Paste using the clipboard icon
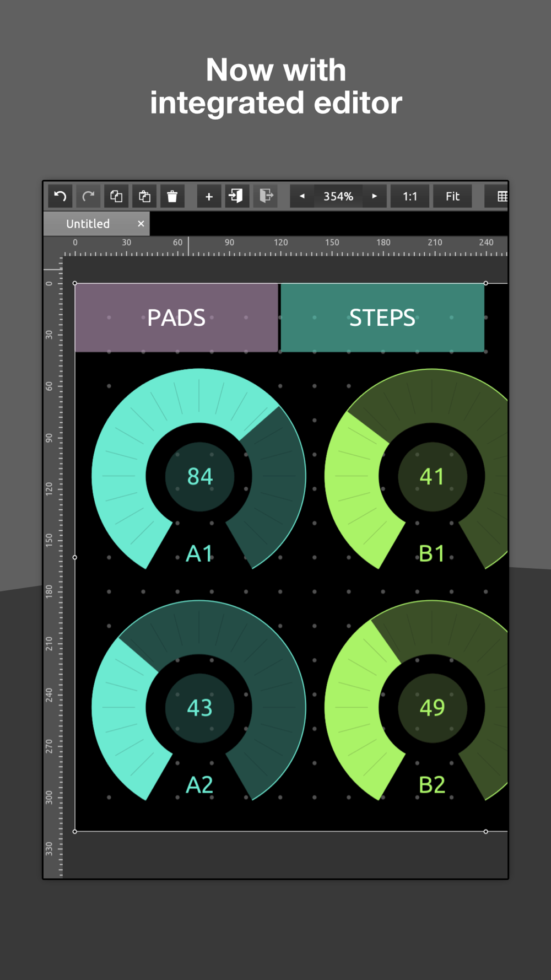Viewport: 551px width, 980px height. [144, 196]
